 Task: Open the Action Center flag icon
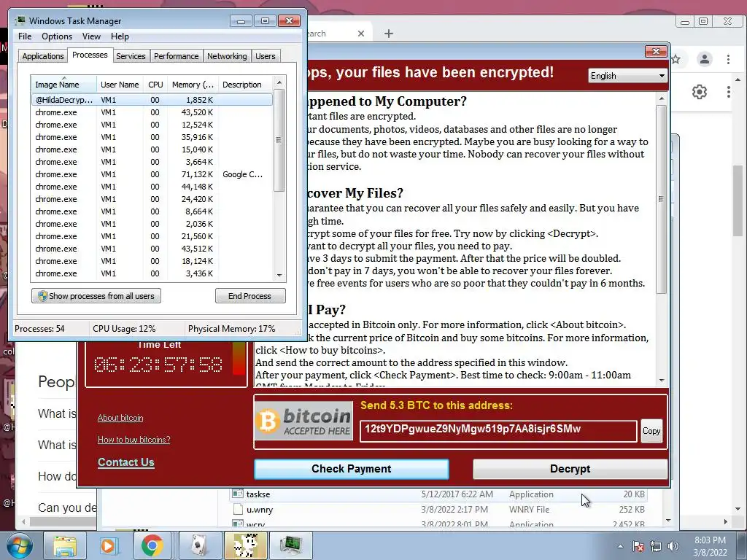(638, 547)
